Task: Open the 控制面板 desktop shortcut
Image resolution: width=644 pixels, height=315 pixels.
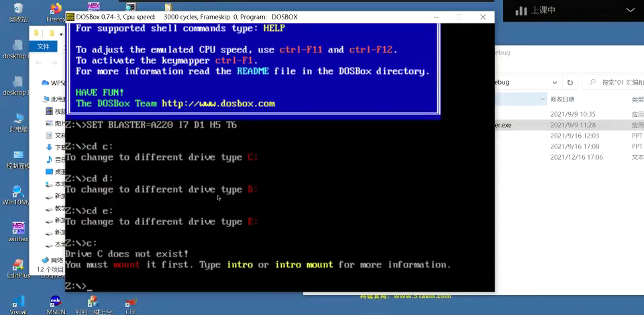Action: click(x=18, y=160)
